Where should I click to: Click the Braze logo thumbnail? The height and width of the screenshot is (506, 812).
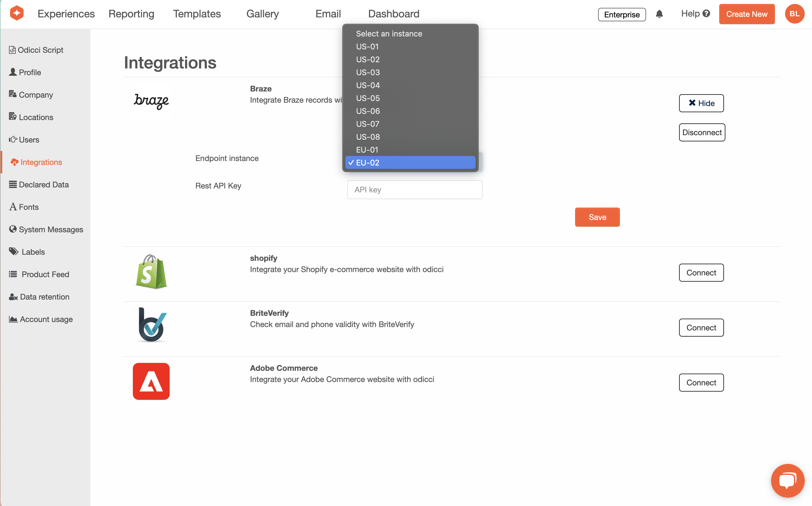pyautogui.click(x=151, y=101)
